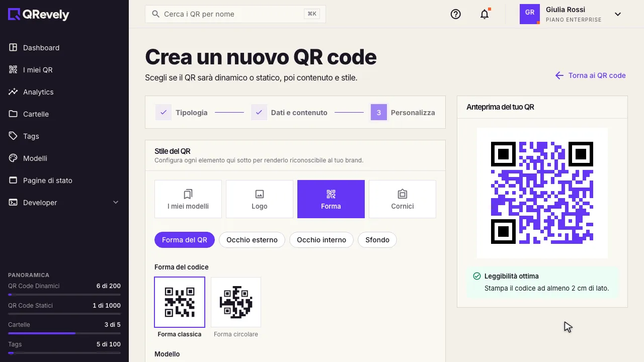The image size is (644, 362).
Task: Focus the Cerca i QR per nome field
Action: pos(235,14)
